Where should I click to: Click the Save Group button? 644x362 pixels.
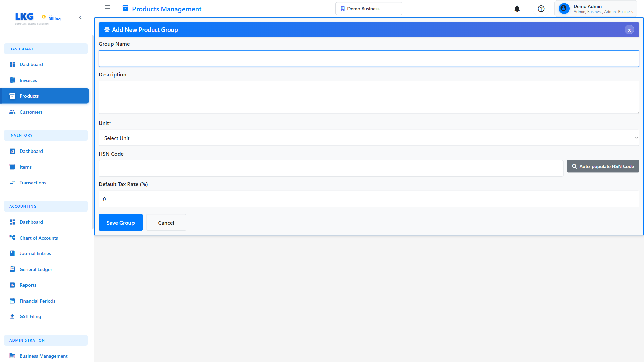[120, 222]
